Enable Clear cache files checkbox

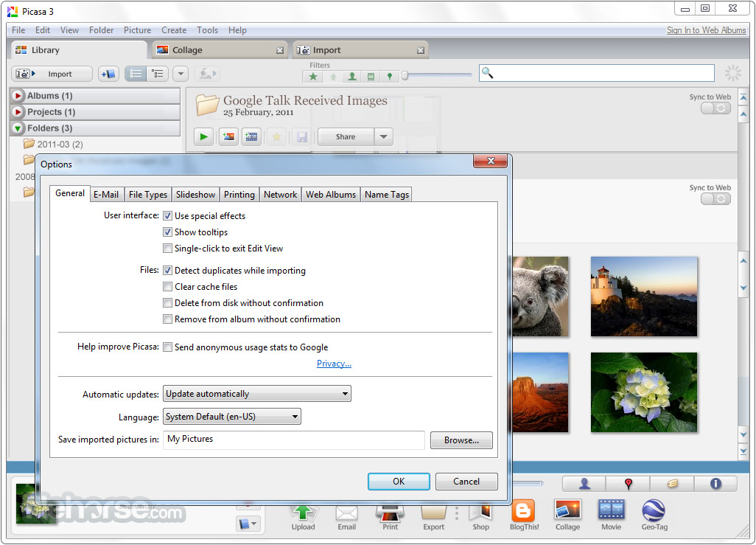tap(167, 287)
